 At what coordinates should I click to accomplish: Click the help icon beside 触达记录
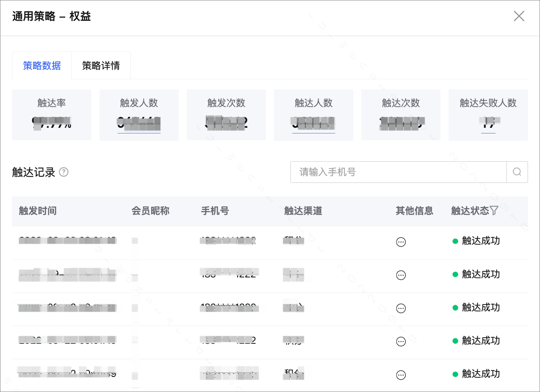coord(64,172)
